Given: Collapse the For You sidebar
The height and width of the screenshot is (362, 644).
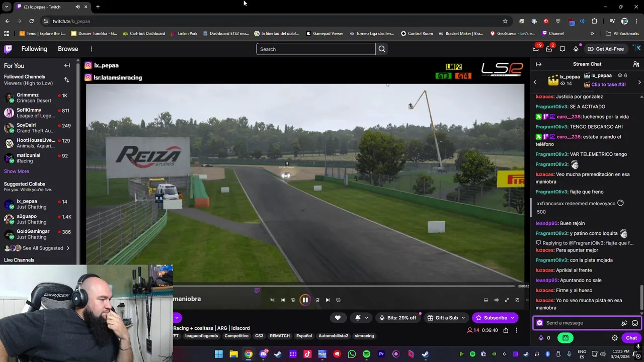Looking at the screenshot, I should click(67, 65).
